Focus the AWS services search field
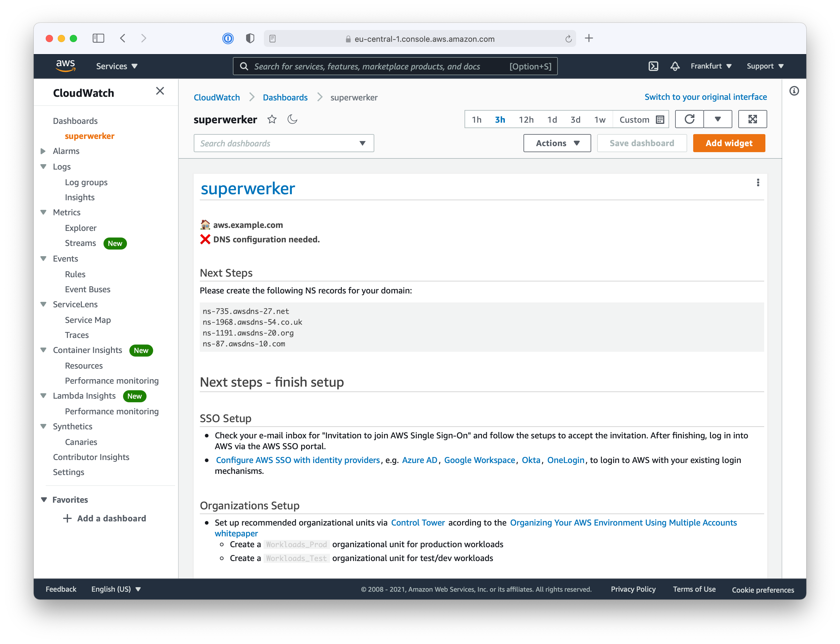The width and height of the screenshot is (840, 644). coord(395,66)
